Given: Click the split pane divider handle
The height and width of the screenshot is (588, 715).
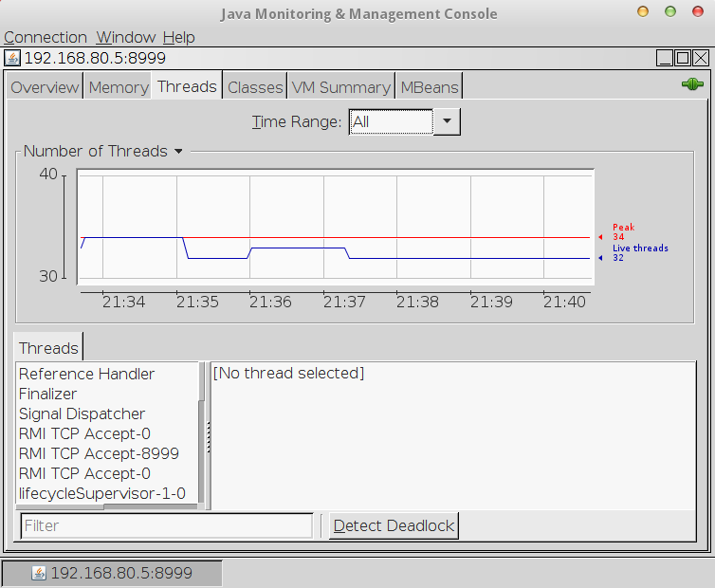Looking at the screenshot, I should (x=209, y=437).
